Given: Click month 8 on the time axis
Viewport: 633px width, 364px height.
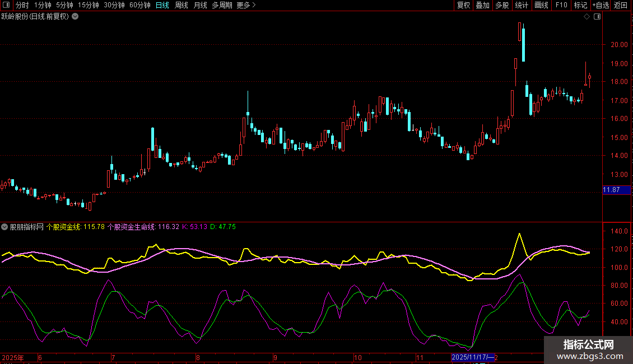Looking at the screenshot, I should pos(198,357).
